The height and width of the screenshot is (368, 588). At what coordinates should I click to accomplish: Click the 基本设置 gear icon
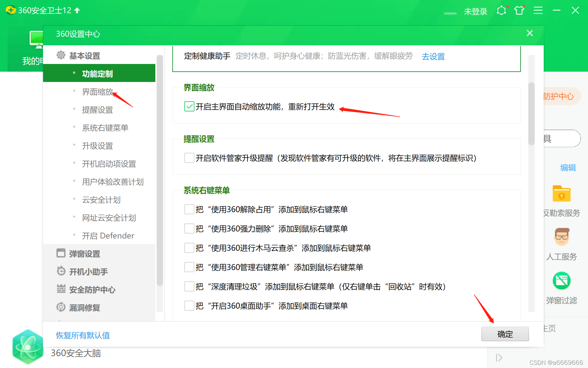61,55
